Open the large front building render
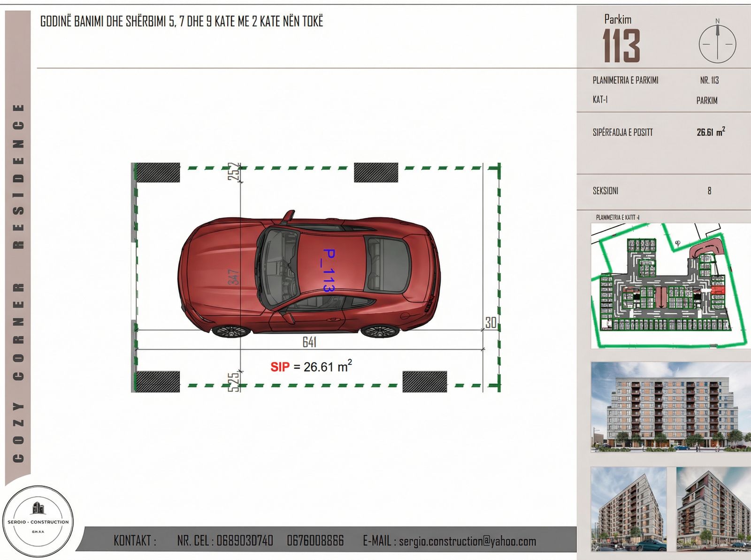 tap(670, 407)
